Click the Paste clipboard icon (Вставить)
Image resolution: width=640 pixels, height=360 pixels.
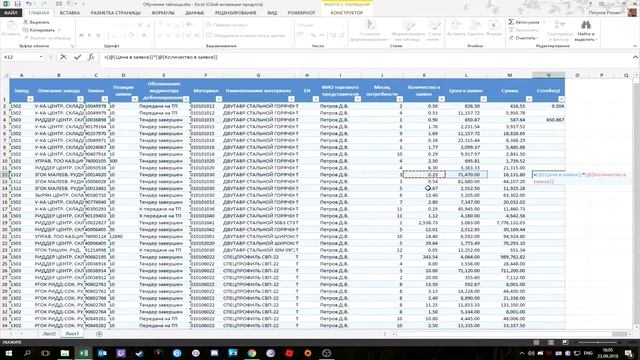tap(11, 27)
